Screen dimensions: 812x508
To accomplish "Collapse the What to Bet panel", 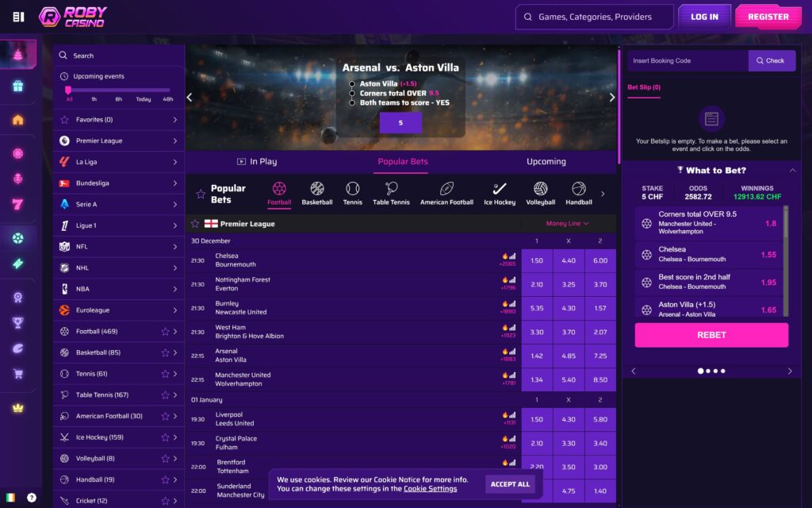I will 793,170.
